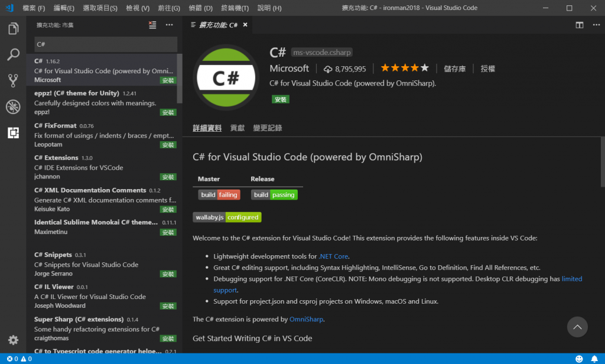Open the 說明 (H) menu
Viewport: 605px width, 364px height.
click(269, 8)
